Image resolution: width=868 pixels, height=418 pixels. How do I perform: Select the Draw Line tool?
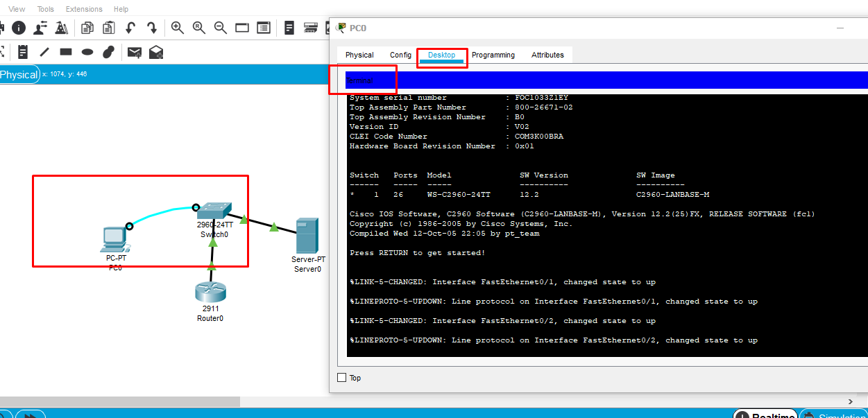click(x=43, y=51)
